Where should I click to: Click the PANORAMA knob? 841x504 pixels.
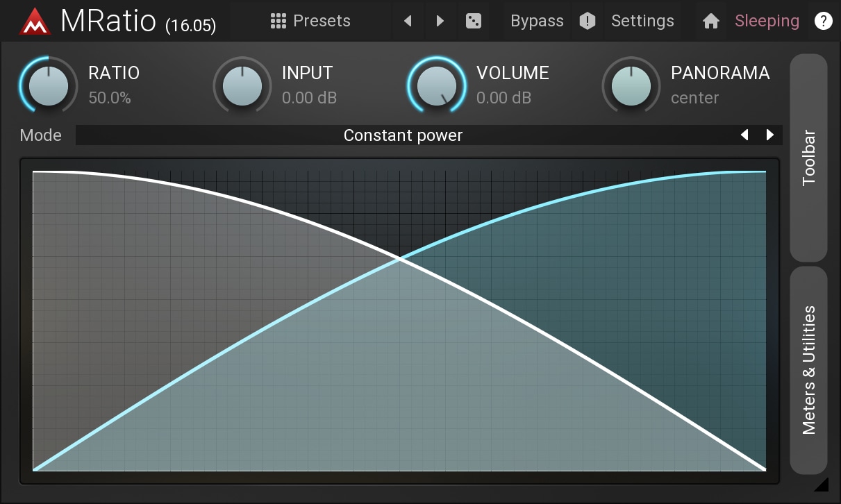click(x=631, y=85)
